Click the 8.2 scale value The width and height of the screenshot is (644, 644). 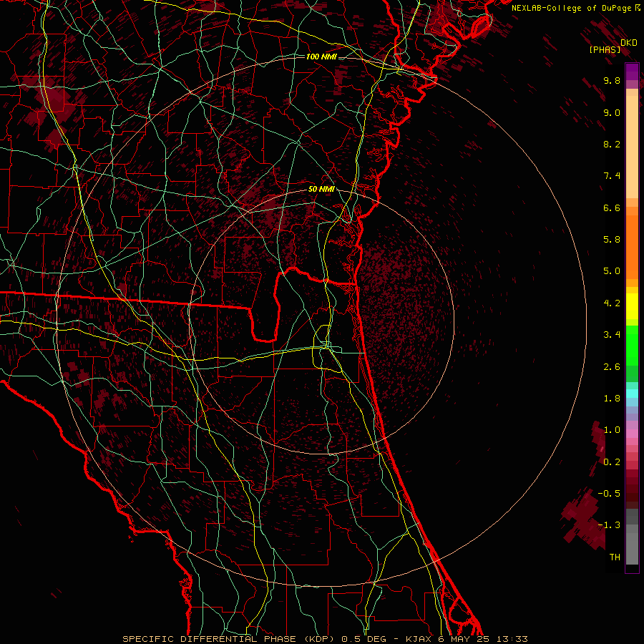[x=612, y=144]
